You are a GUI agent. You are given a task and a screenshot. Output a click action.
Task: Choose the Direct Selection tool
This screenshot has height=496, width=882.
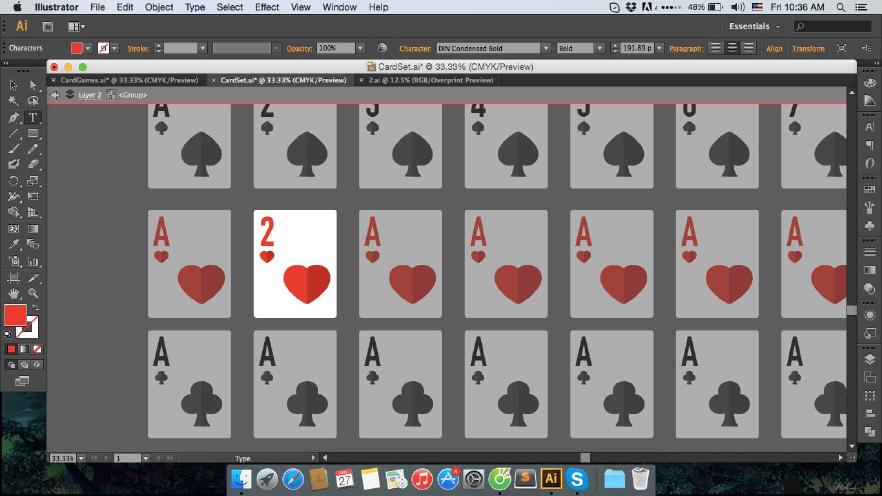coord(33,85)
